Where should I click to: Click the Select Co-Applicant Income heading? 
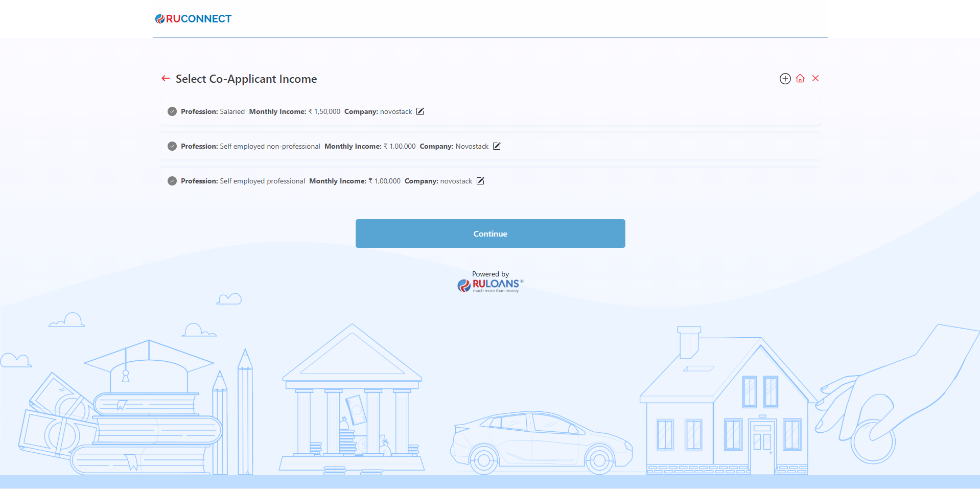click(246, 79)
